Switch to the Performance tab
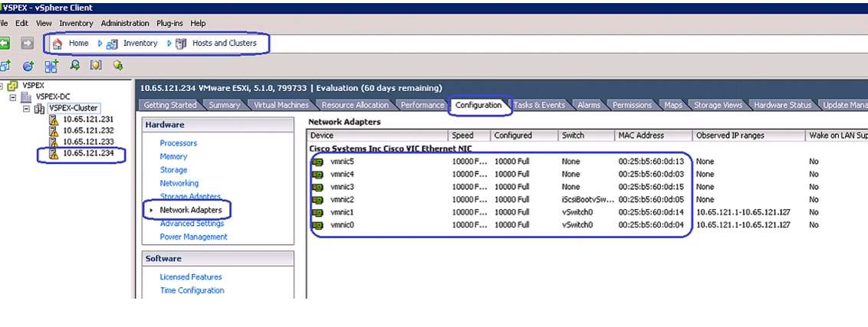This screenshot has width=868, height=327. (x=422, y=105)
